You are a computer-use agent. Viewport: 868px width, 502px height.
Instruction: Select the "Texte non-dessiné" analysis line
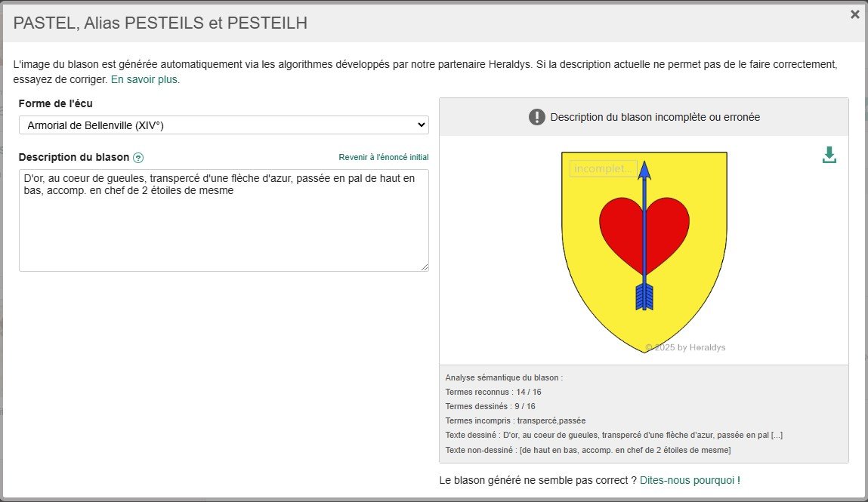[x=588, y=450]
